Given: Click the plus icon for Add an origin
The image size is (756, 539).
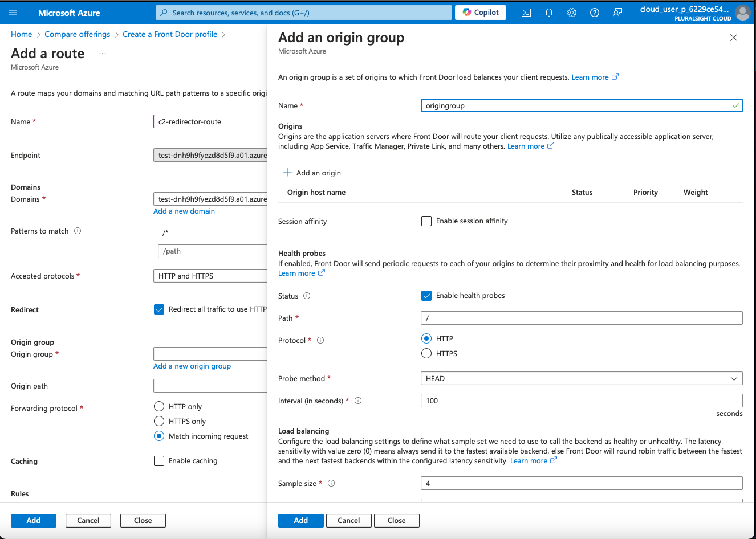Looking at the screenshot, I should point(287,172).
